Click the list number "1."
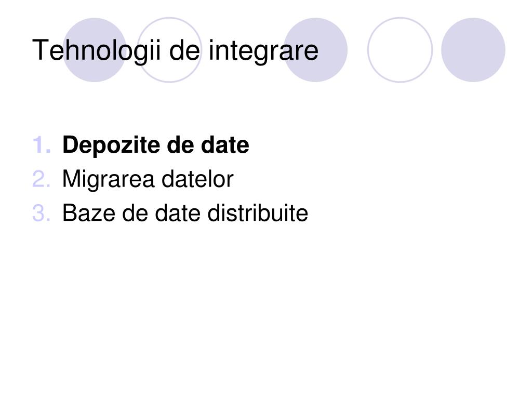This screenshot has height=399, width=532. (x=42, y=145)
